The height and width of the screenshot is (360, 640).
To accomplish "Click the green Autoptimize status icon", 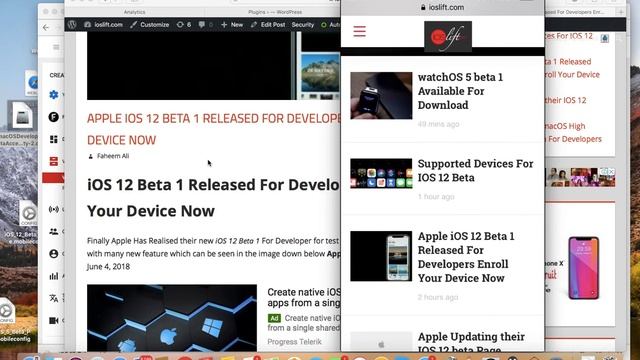I will point(324,25).
